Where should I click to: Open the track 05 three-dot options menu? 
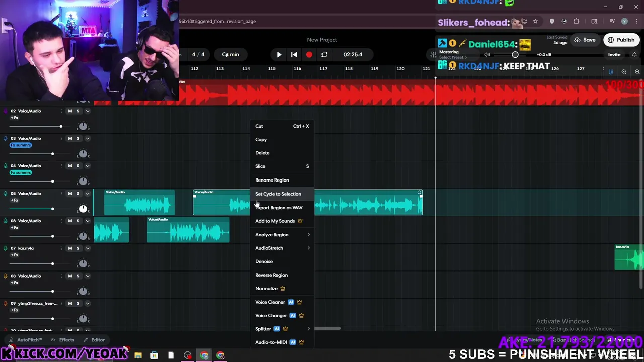coord(62,193)
